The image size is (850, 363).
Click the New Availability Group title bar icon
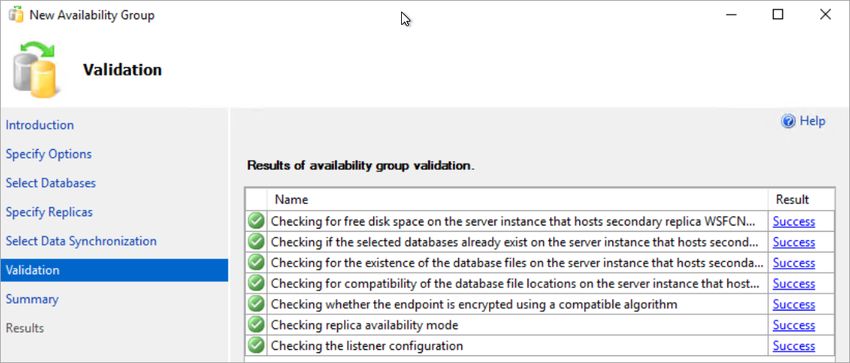(16, 15)
